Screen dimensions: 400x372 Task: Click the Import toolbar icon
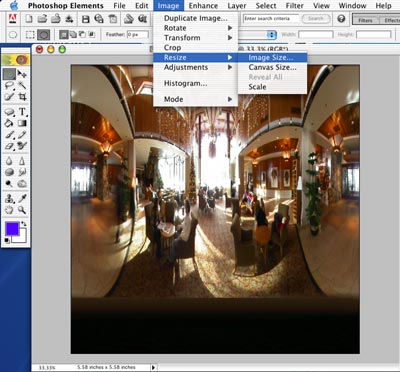(69, 19)
